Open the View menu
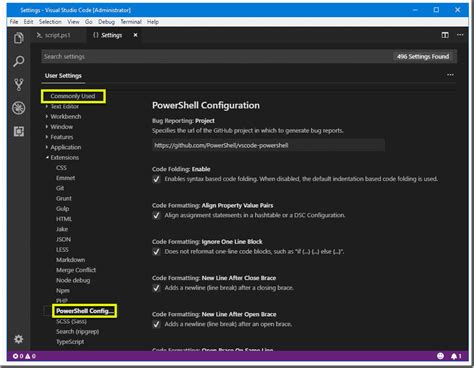474x368 pixels. pos(73,22)
